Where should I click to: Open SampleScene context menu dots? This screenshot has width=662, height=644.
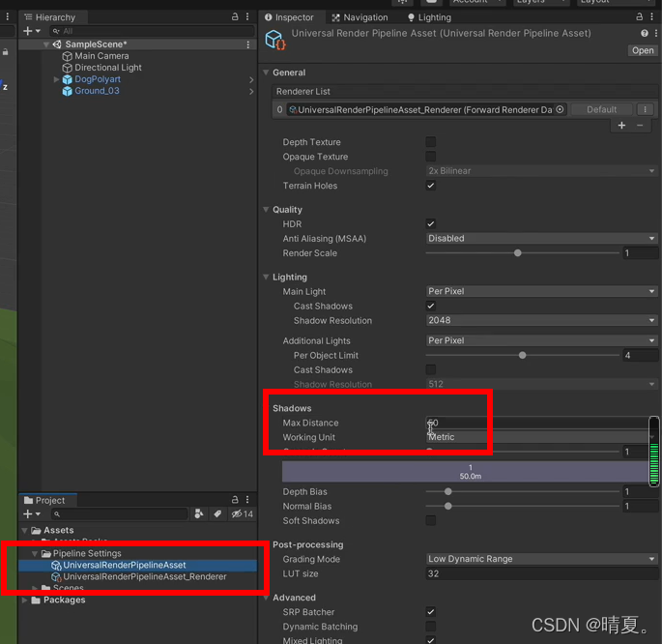(x=247, y=44)
